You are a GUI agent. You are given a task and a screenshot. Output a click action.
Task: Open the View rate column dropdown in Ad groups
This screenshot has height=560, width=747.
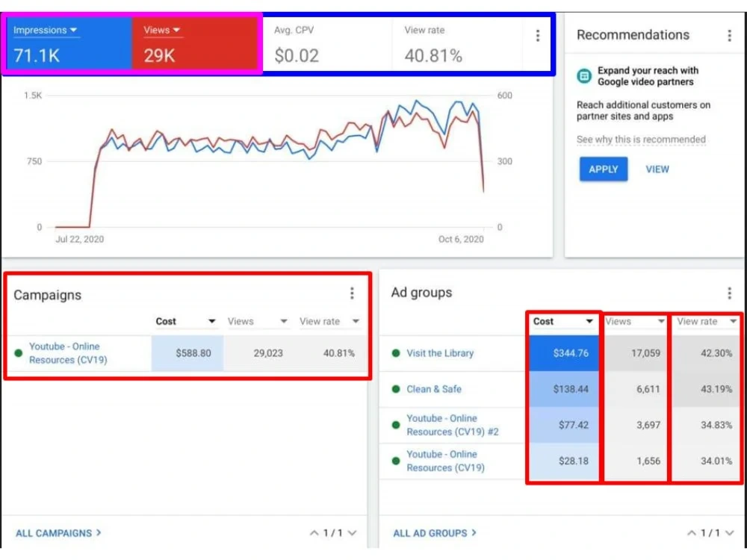734,321
